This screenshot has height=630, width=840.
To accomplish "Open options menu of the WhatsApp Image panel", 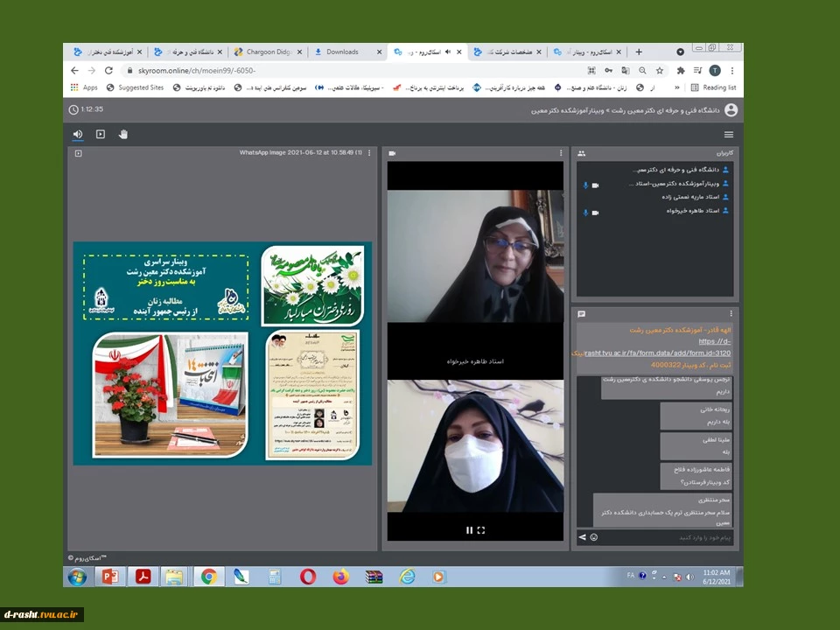I will (369, 152).
